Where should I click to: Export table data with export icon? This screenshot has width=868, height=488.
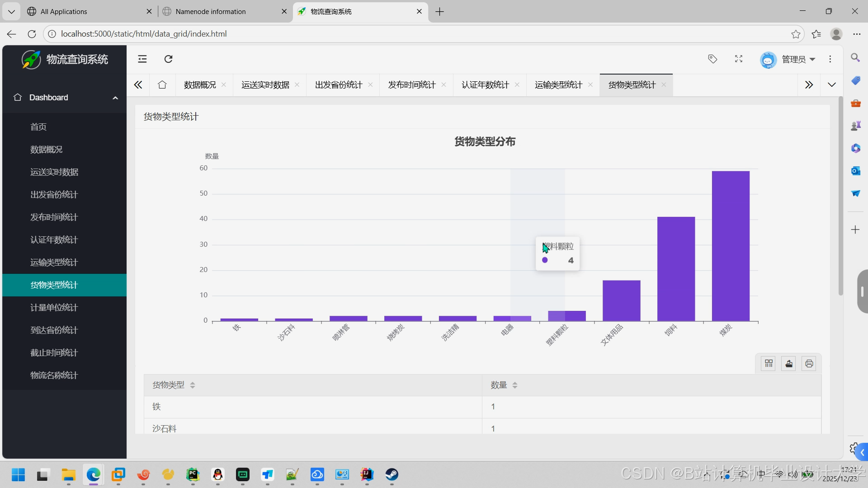(789, 364)
